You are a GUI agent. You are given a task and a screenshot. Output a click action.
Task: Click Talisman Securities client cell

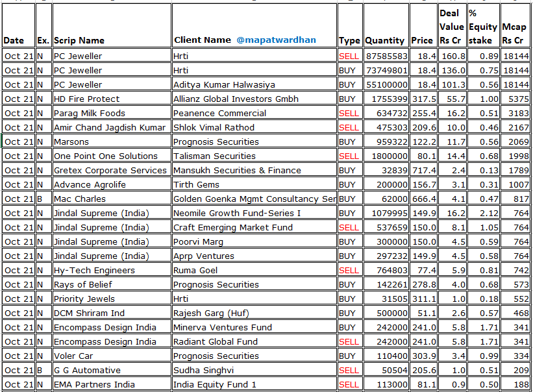pyautogui.click(x=254, y=156)
